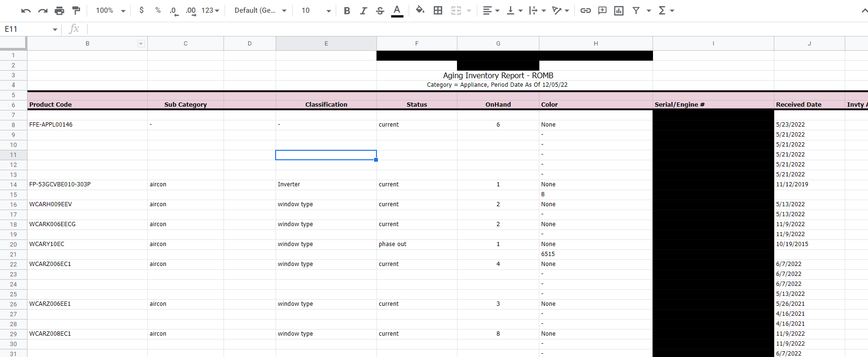Select the Received Date header cell
The width and height of the screenshot is (868, 357).
809,105
